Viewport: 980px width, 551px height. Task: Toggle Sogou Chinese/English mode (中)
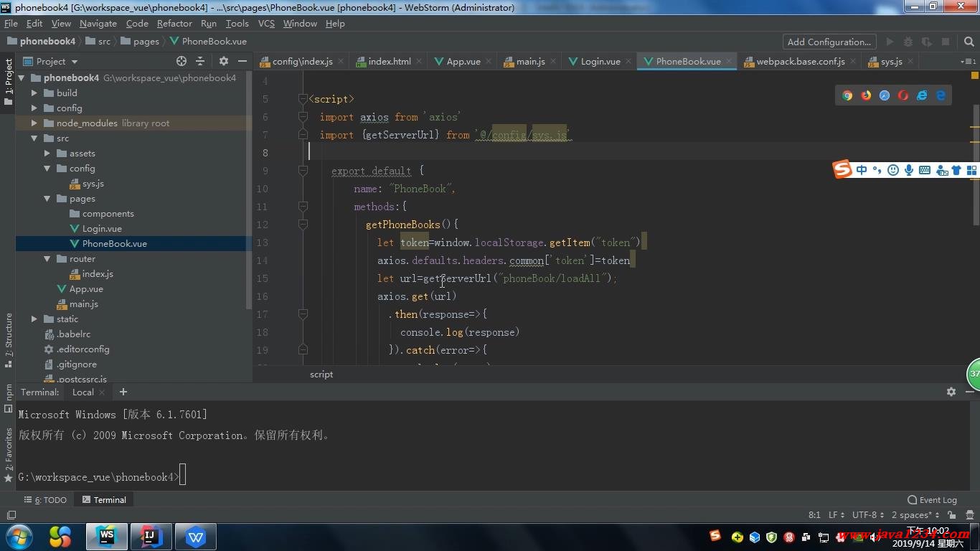862,170
